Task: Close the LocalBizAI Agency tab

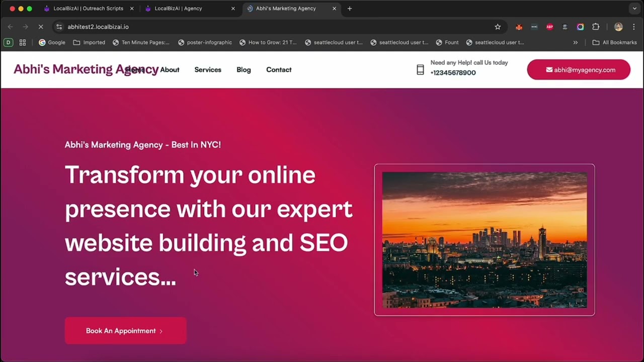Action: [x=233, y=9]
